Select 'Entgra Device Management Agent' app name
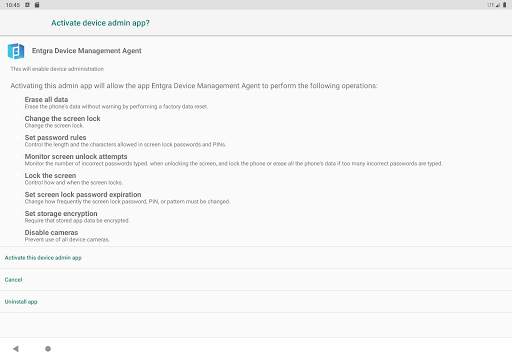The image size is (512, 360). click(x=87, y=51)
